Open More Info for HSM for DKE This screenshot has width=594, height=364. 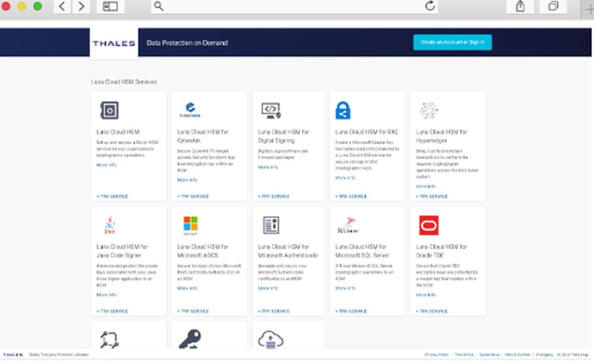[x=346, y=178]
